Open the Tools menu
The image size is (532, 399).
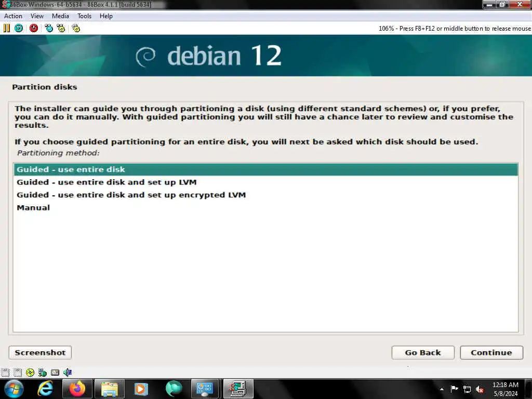[x=84, y=16]
